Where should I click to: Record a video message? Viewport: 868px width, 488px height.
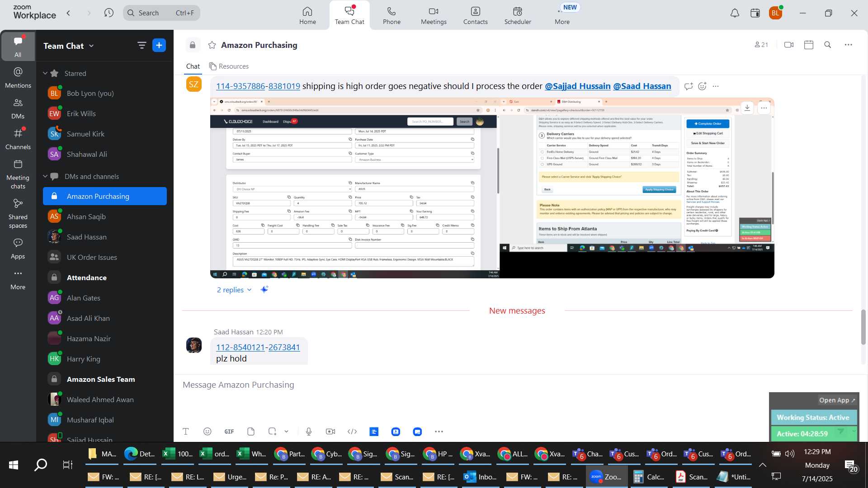tap(330, 432)
